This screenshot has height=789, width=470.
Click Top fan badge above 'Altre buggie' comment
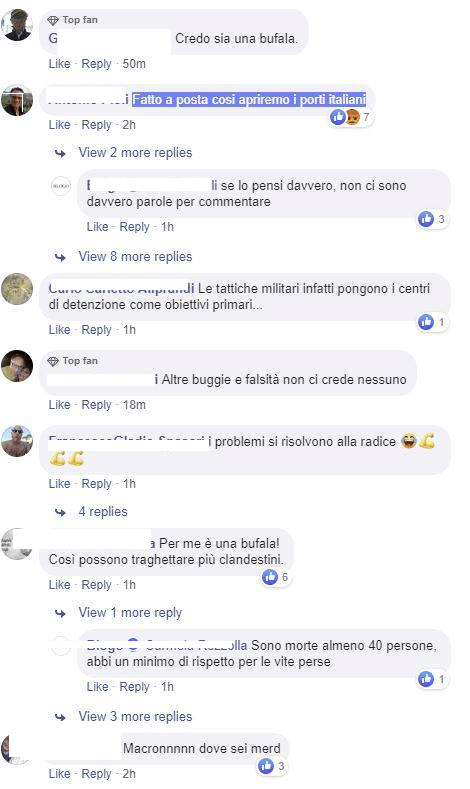(x=72, y=361)
